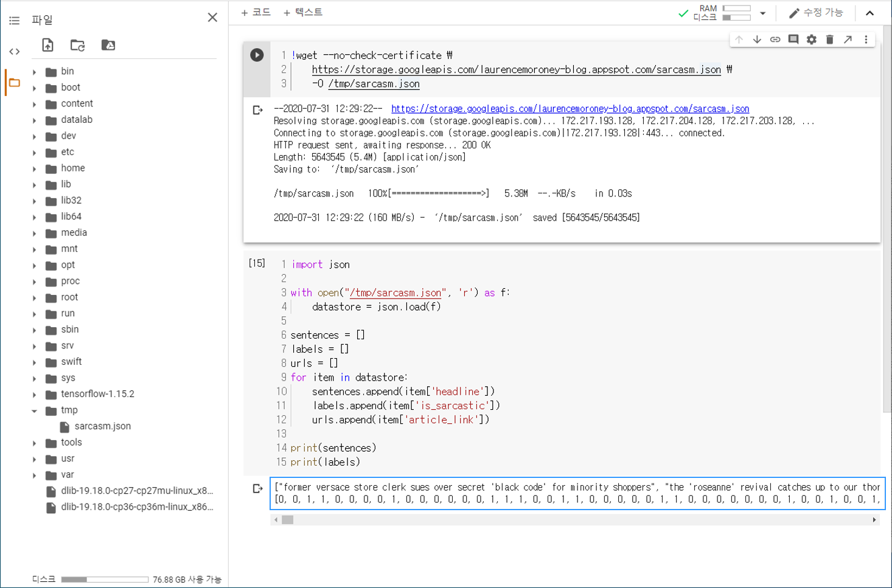Click the connected checkmark icon

pos(683,13)
